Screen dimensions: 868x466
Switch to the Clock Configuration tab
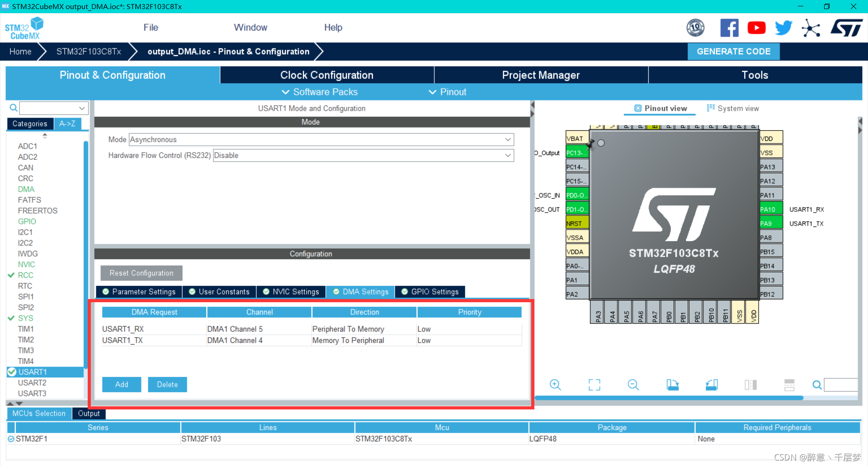(326, 75)
